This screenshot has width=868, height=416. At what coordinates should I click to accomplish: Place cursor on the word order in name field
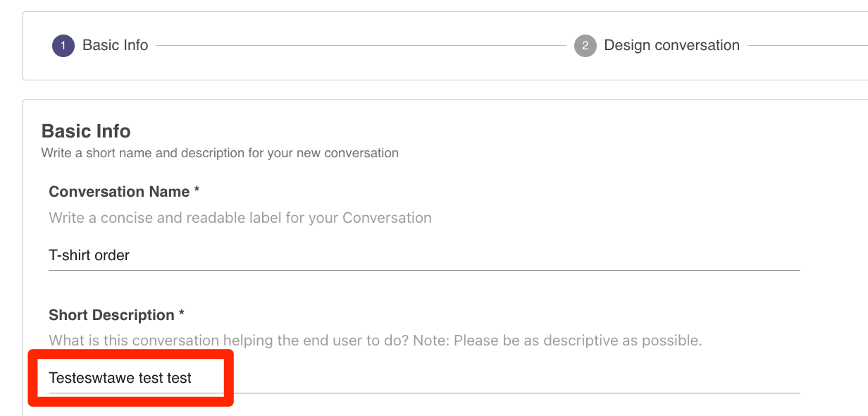point(112,255)
